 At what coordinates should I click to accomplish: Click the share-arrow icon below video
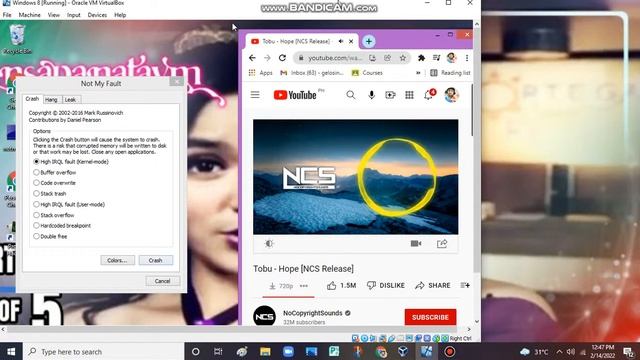click(x=442, y=244)
